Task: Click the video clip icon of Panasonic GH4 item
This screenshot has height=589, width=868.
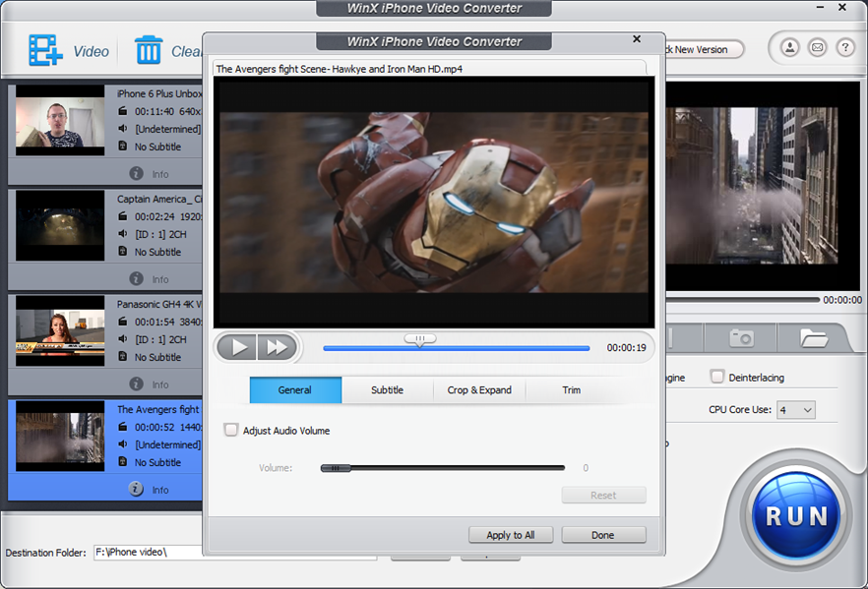Action: pyautogui.click(x=123, y=322)
